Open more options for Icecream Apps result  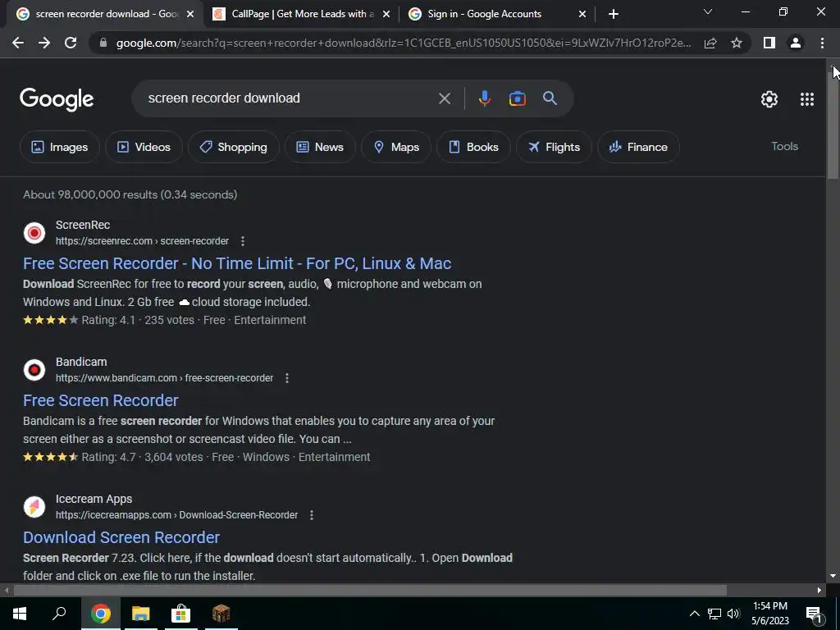312,515
